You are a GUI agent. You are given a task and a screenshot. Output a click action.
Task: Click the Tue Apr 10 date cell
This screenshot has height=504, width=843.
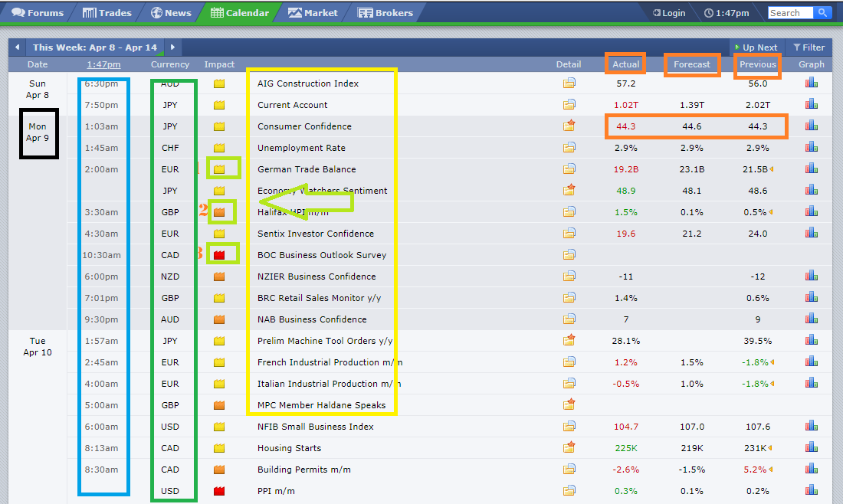click(38, 346)
